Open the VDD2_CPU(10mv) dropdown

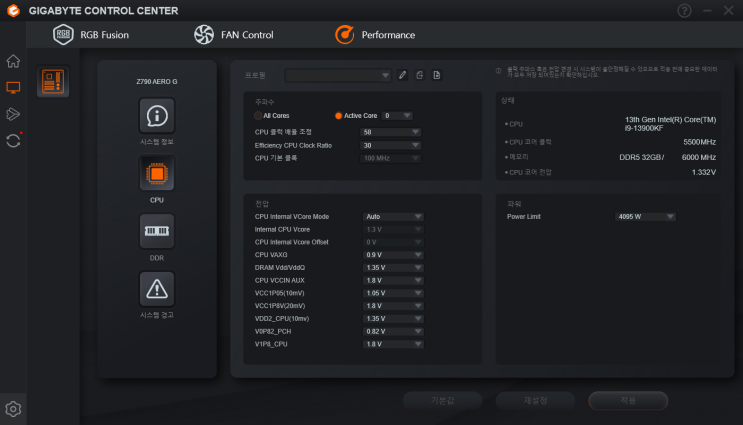[393, 319]
